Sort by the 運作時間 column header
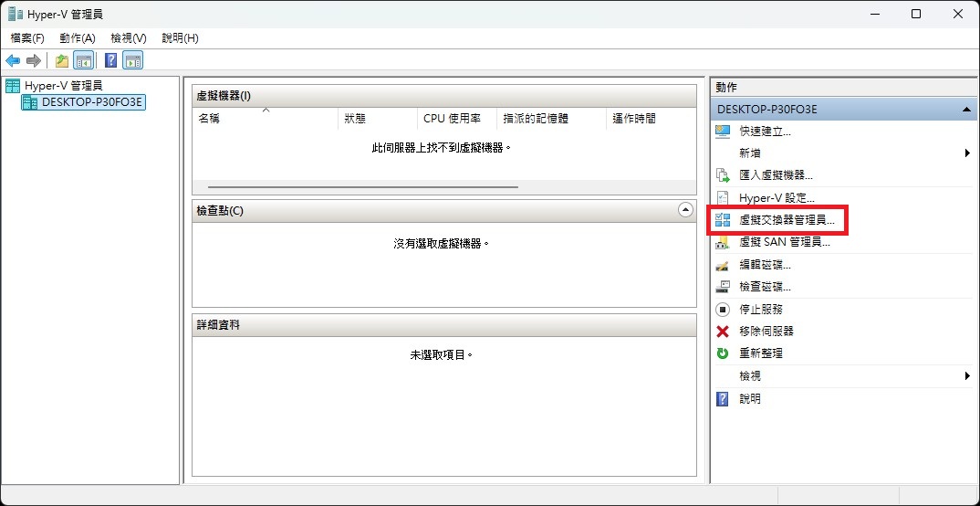 point(651,118)
